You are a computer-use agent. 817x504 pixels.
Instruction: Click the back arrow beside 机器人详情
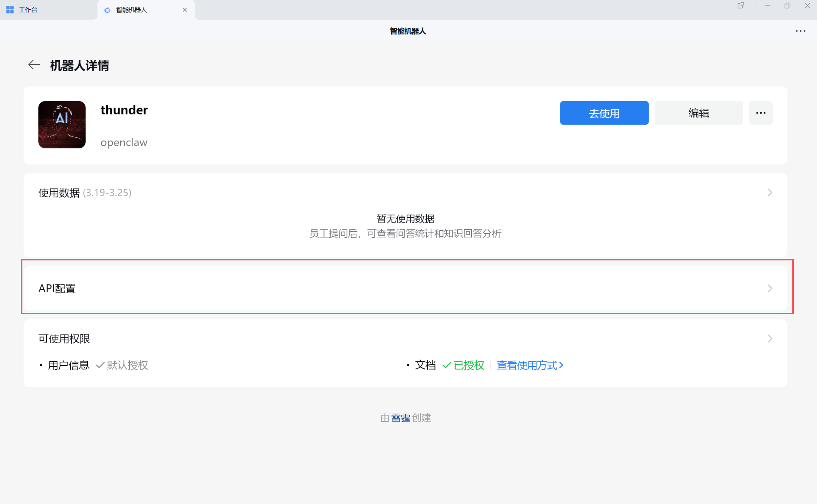[x=34, y=65]
